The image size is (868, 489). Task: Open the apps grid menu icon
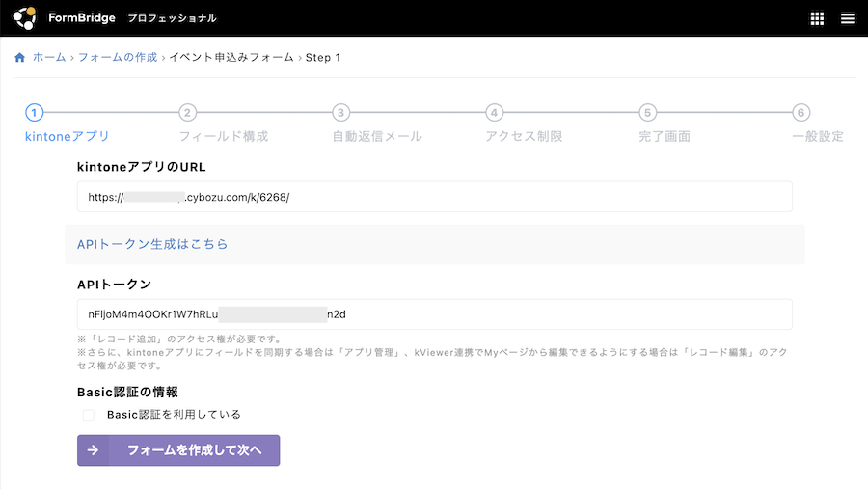[817, 18]
